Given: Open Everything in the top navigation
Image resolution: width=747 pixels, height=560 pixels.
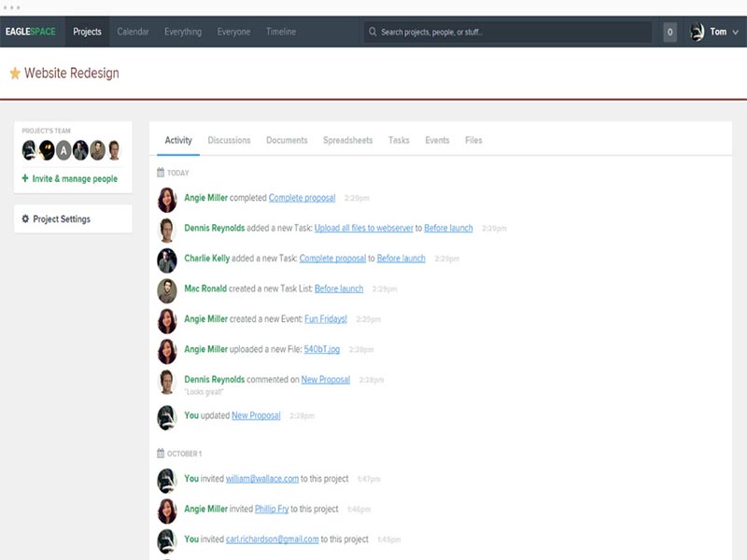Looking at the screenshot, I should click(x=183, y=32).
